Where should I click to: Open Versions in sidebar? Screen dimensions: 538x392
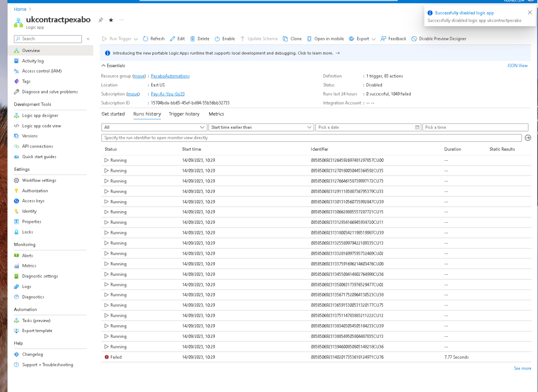(x=30, y=136)
